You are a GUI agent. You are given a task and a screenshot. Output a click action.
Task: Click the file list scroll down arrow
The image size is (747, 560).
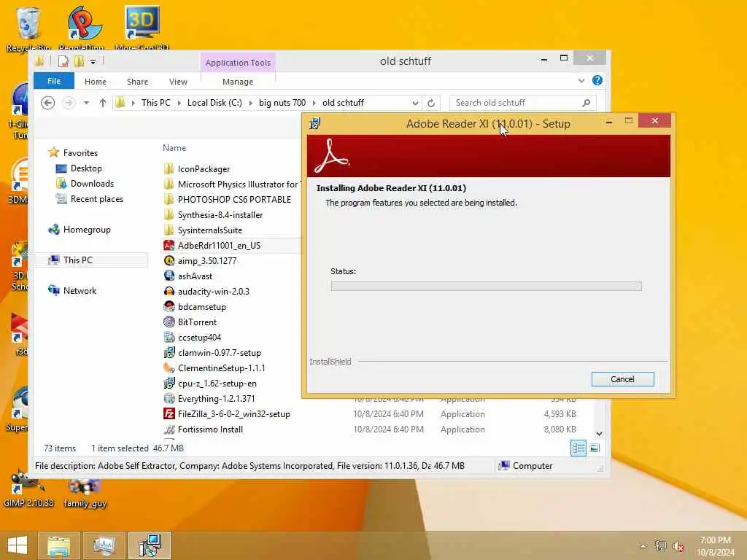[x=600, y=433]
